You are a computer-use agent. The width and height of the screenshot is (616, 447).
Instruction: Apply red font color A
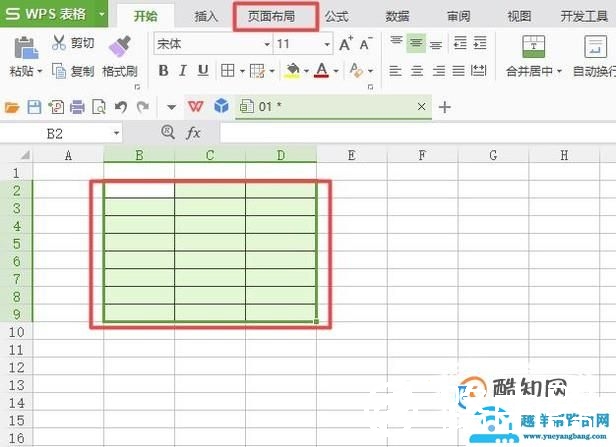322,70
